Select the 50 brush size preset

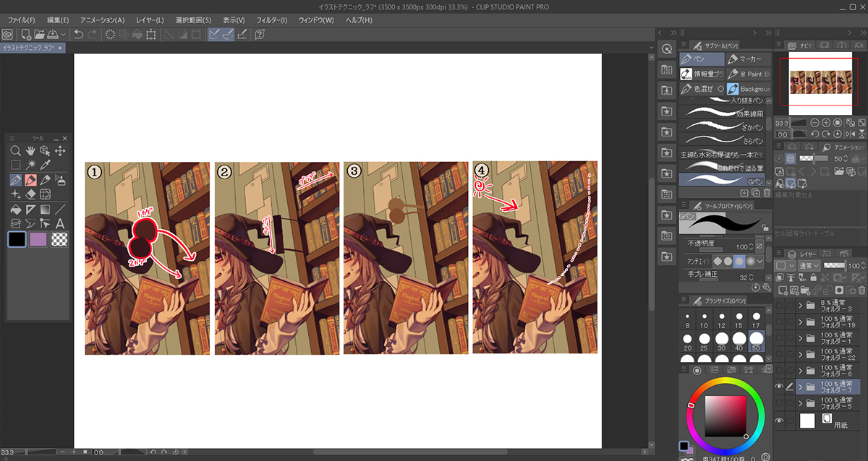point(757,338)
